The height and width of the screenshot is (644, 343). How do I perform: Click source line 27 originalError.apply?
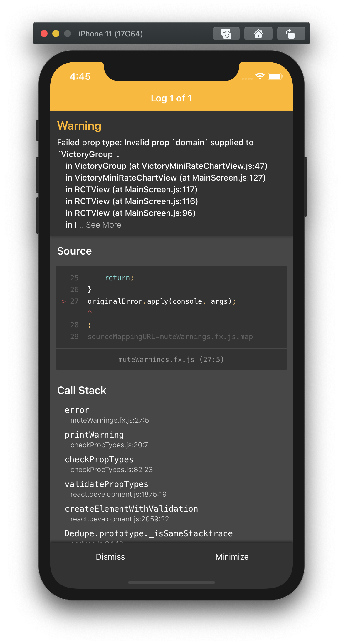point(162,301)
